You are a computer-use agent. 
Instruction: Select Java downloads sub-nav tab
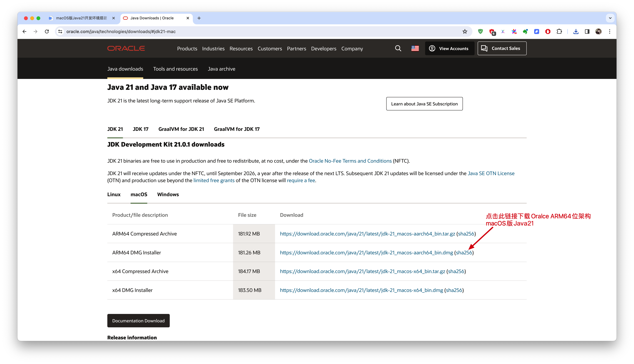(x=125, y=69)
